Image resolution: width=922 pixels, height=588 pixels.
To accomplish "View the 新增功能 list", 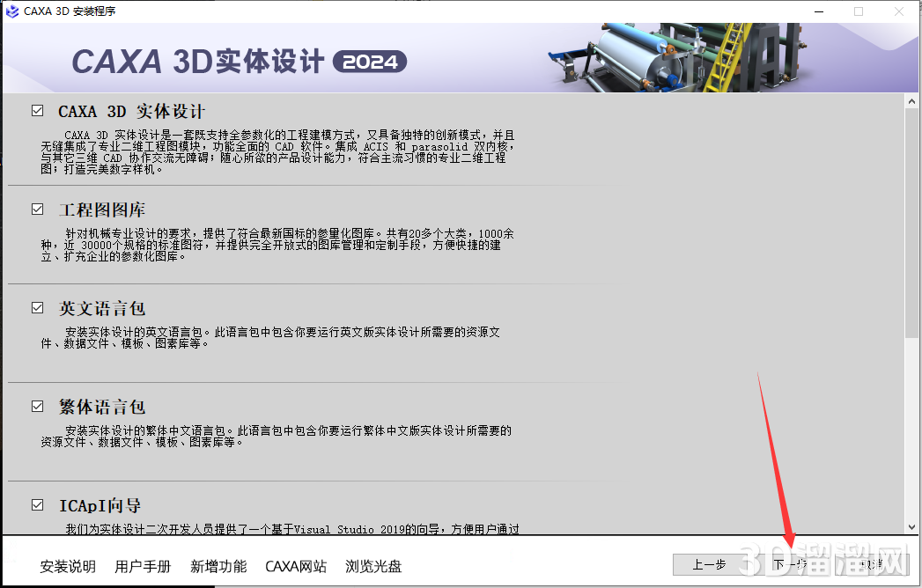I will [x=218, y=567].
